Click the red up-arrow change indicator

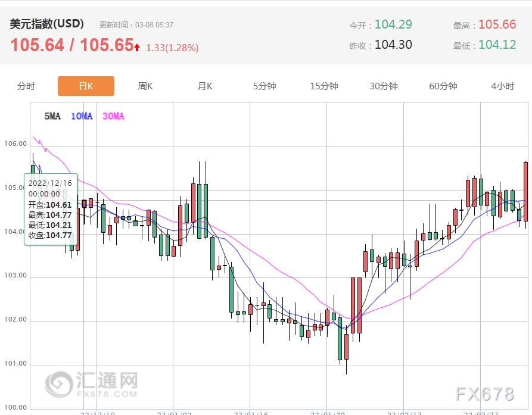tap(137, 48)
